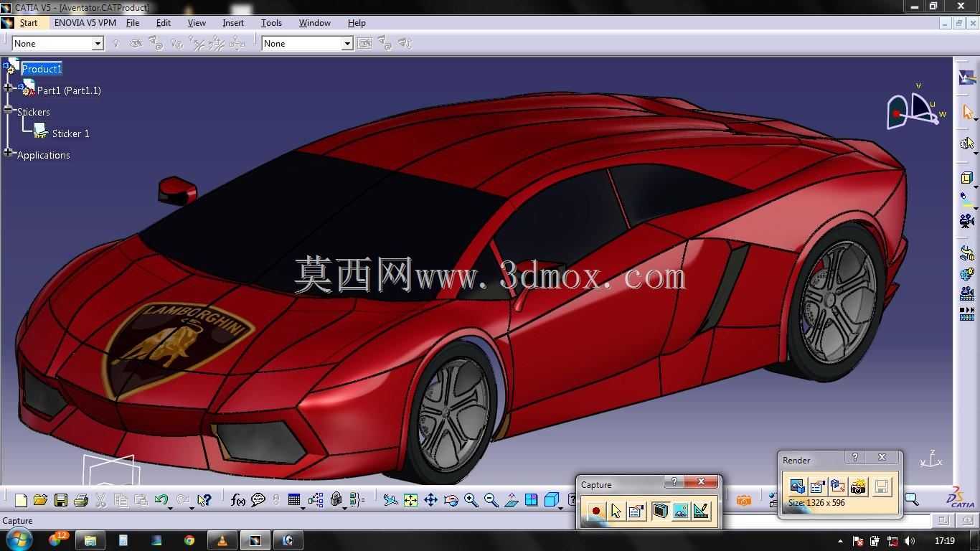Click the orange camera icon in the bottom toolbar
Viewport: 980px width, 551px height.
click(744, 500)
